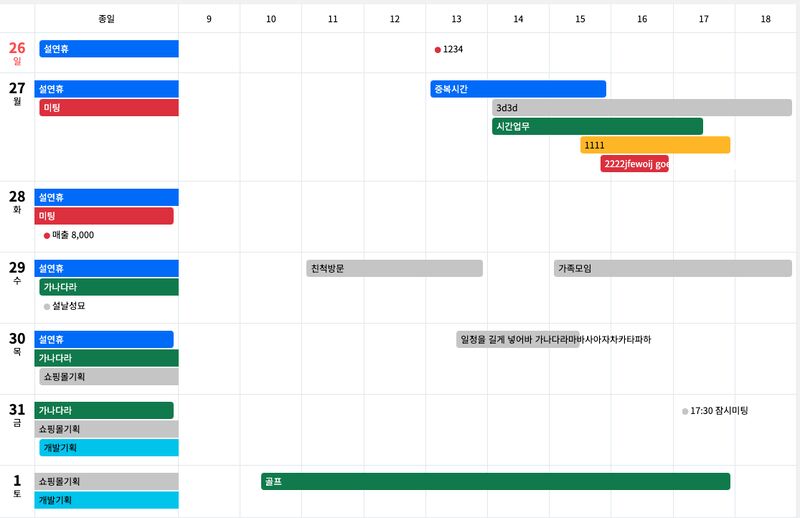
Task: Open the red 2222jfewoij event
Action: [635, 164]
